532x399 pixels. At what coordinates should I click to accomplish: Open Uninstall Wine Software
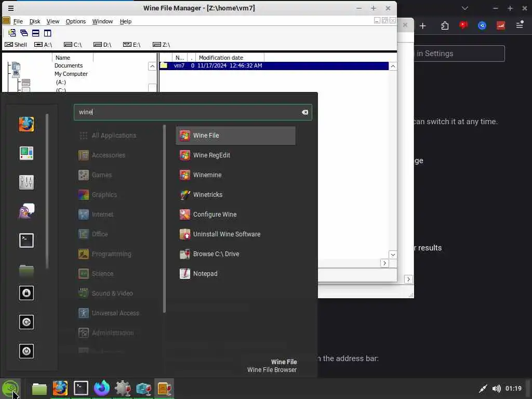pyautogui.click(x=235, y=234)
